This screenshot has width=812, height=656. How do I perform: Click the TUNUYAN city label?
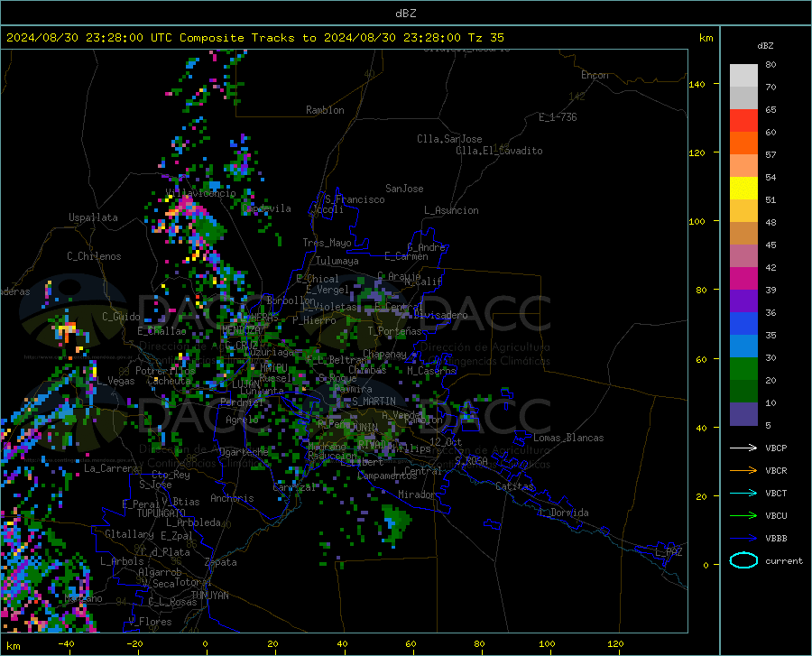point(209,595)
